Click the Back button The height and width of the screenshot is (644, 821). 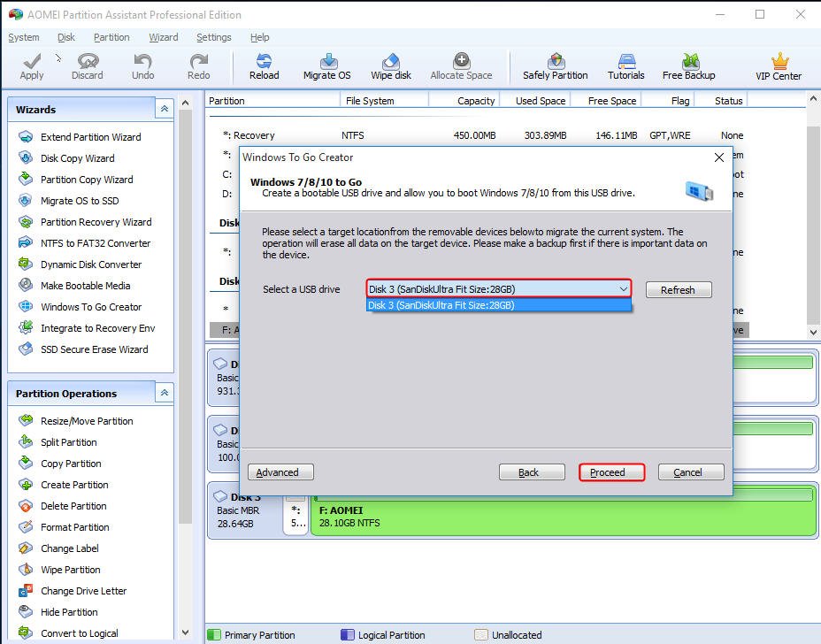pyautogui.click(x=532, y=472)
